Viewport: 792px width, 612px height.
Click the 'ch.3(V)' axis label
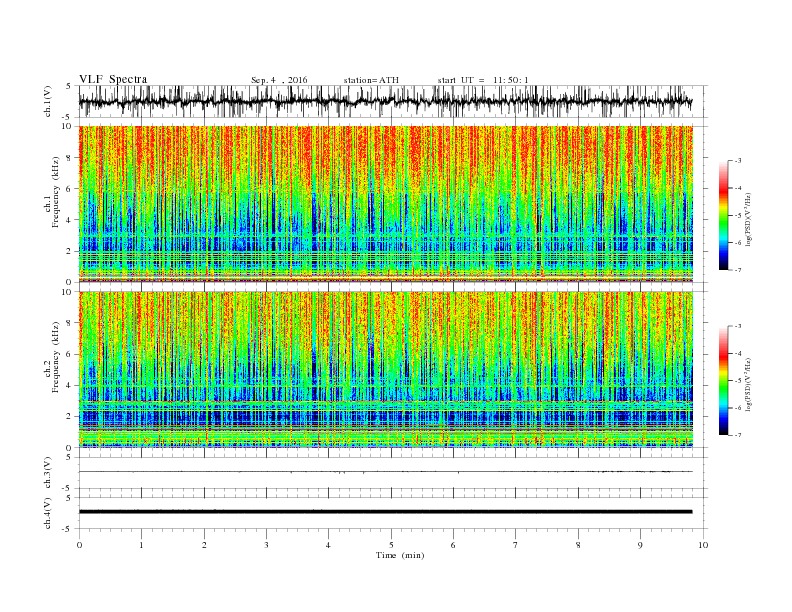point(48,473)
